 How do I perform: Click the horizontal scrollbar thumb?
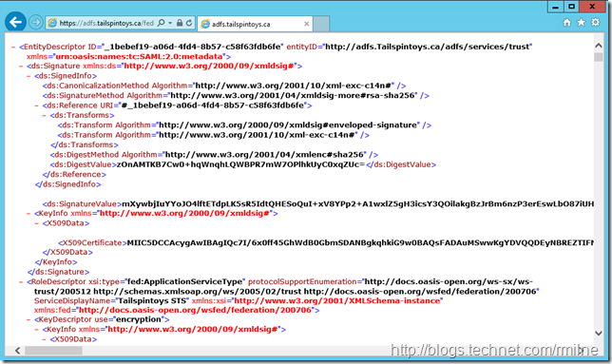pyautogui.click(x=53, y=351)
